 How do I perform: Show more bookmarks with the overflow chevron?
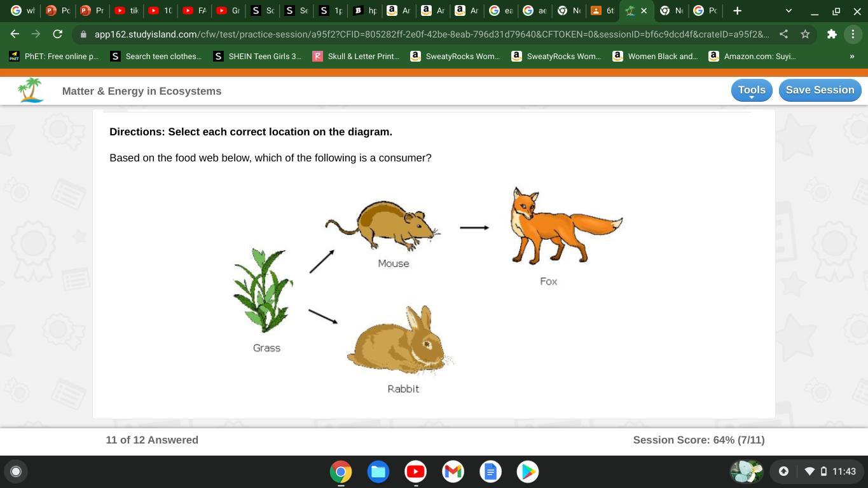click(851, 57)
